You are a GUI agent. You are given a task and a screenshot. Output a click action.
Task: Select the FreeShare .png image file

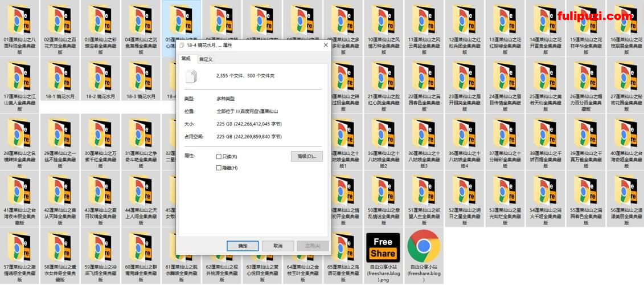pos(383,256)
